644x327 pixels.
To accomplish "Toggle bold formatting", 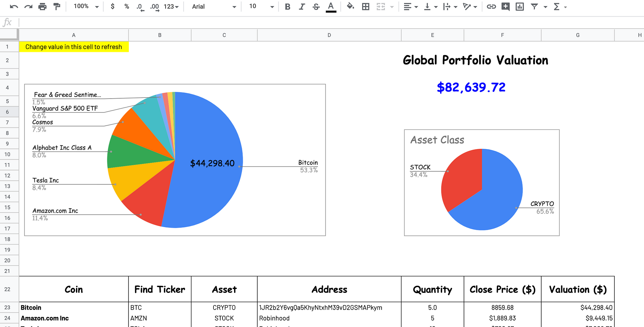I will [x=288, y=6].
